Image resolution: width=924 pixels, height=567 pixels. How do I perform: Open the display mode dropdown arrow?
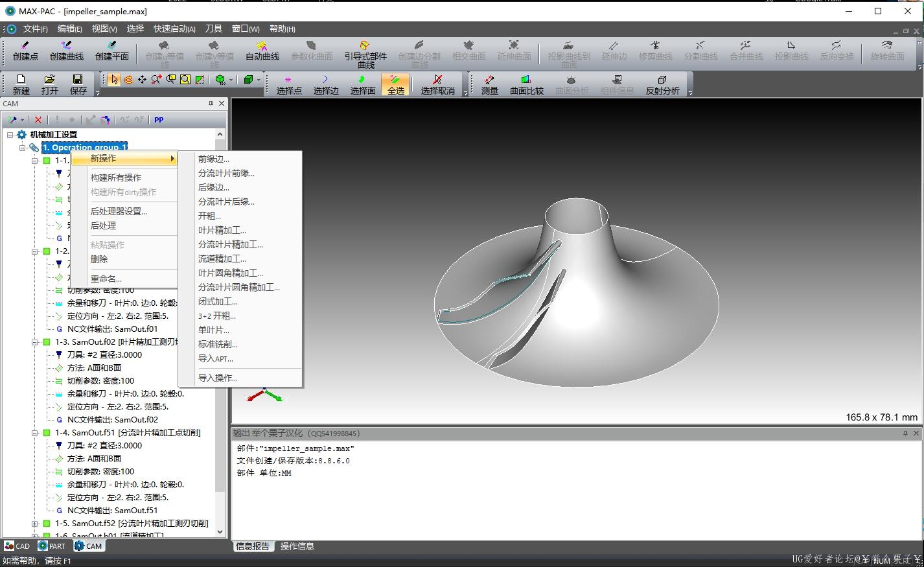pyautogui.click(x=259, y=80)
